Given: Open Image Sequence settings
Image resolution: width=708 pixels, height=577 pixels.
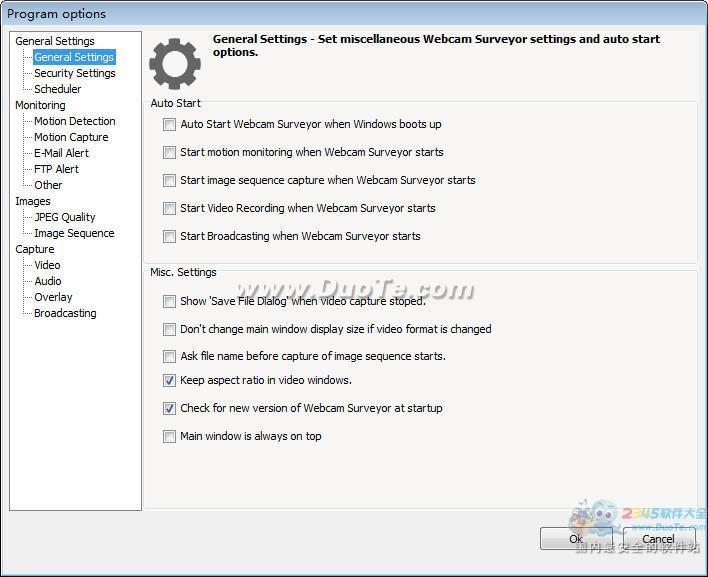Looking at the screenshot, I should [74, 233].
